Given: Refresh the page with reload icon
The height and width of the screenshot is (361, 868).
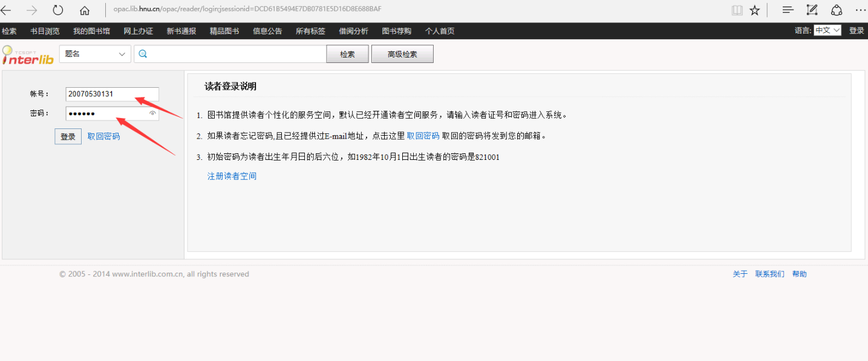Looking at the screenshot, I should point(58,10).
